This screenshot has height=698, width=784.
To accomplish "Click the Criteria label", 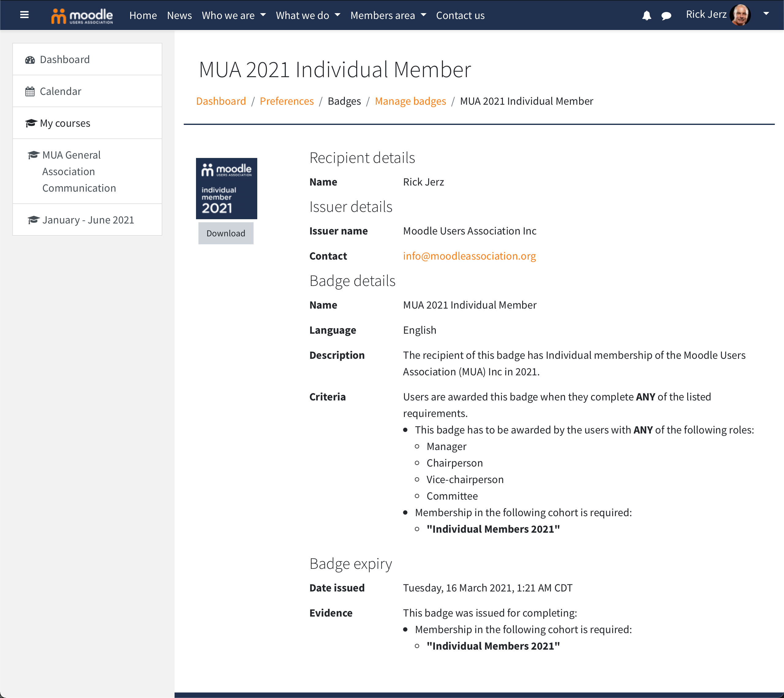I will 328,396.
